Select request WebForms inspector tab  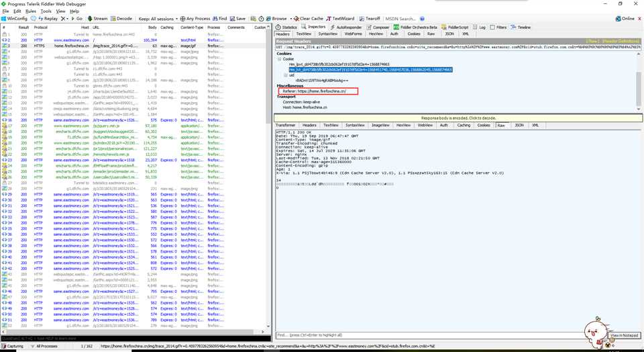coord(354,34)
